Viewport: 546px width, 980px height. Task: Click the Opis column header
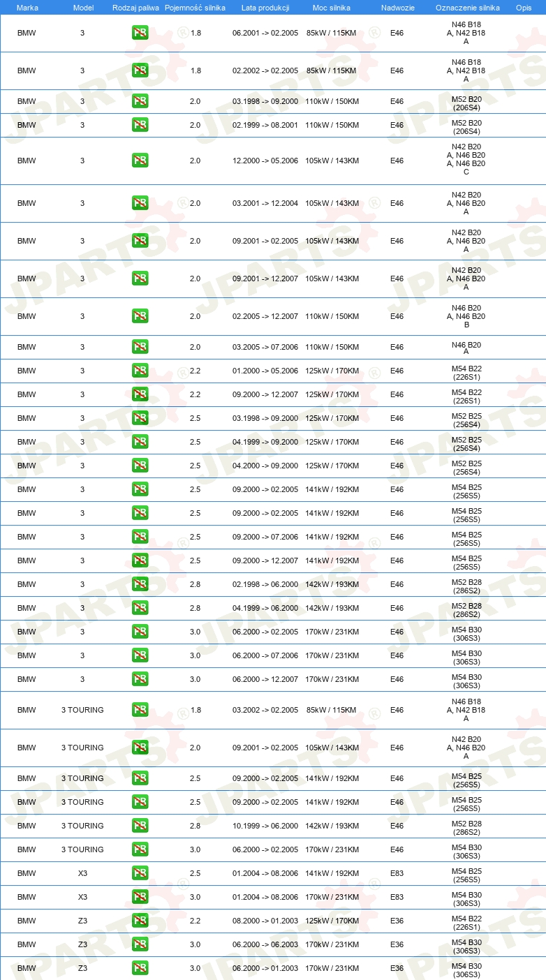523,7
